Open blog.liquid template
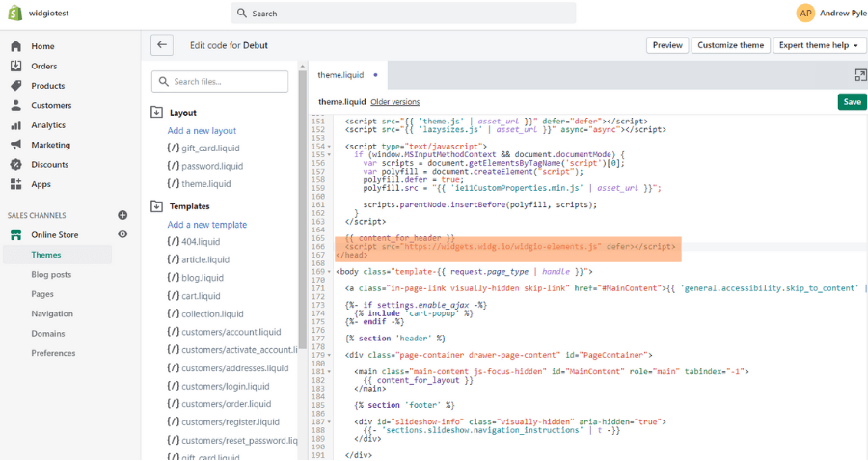This screenshot has height=461, width=868. click(195, 278)
